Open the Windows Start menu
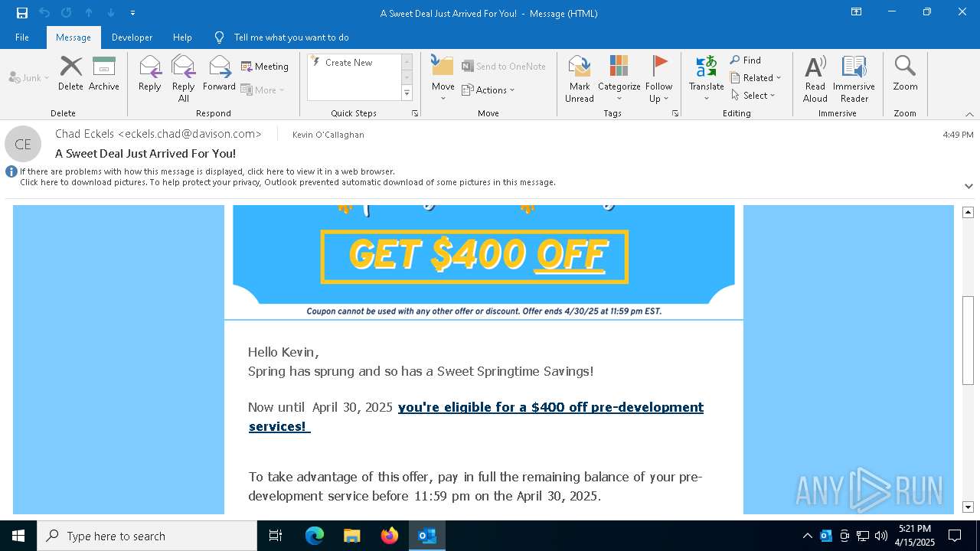980x551 pixels. click(18, 536)
